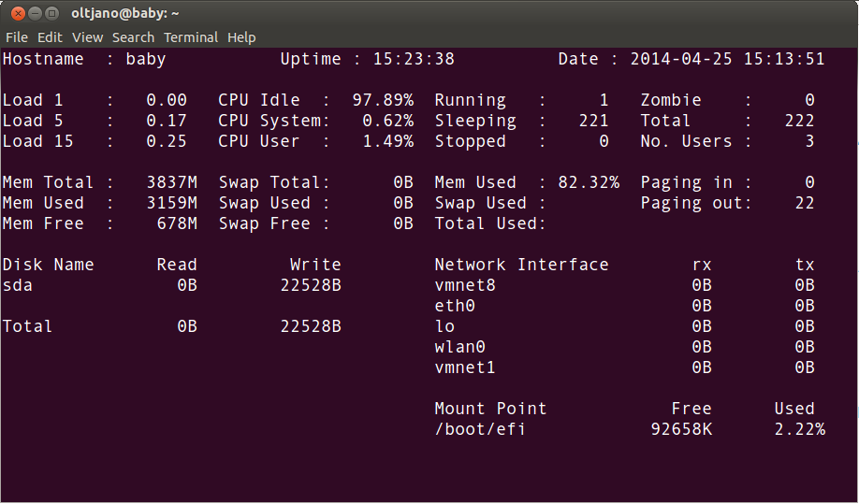Click the window title 'oltjano@baby: ~'

(x=124, y=13)
